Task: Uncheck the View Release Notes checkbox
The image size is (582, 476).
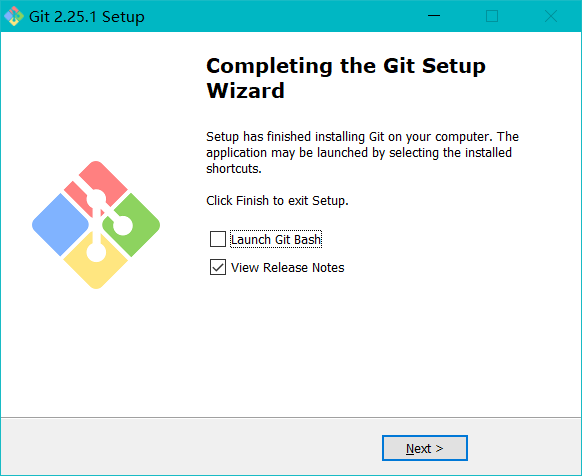Action: [218, 267]
